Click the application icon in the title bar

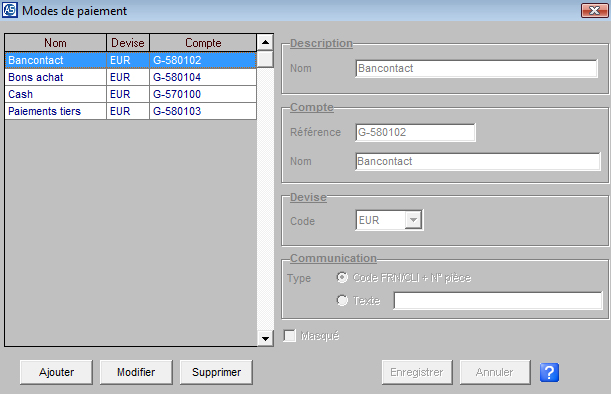[9, 10]
